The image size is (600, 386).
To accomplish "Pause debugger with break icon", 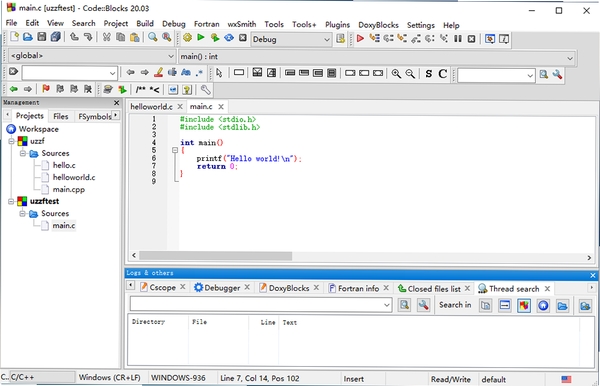I will [x=458, y=39].
